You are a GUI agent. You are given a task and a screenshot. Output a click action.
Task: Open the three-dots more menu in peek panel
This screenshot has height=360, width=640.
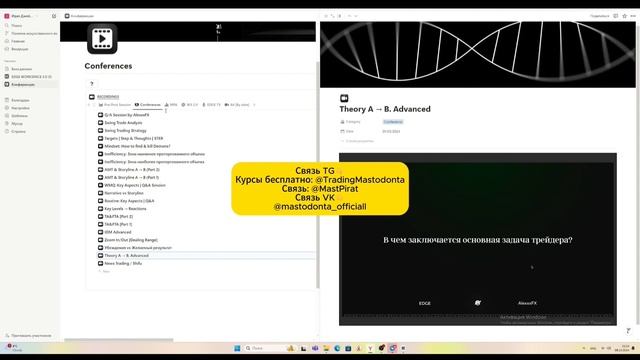pos(633,16)
